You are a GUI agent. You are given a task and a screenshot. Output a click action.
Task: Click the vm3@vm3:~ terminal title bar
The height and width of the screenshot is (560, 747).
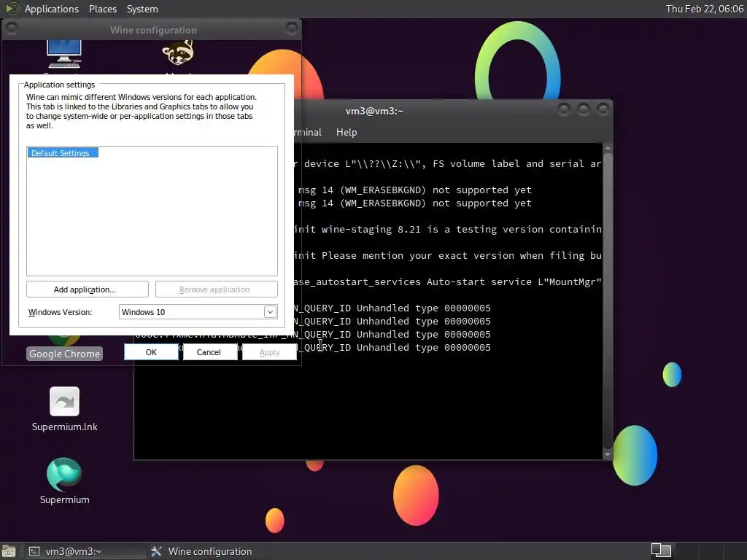point(374,111)
